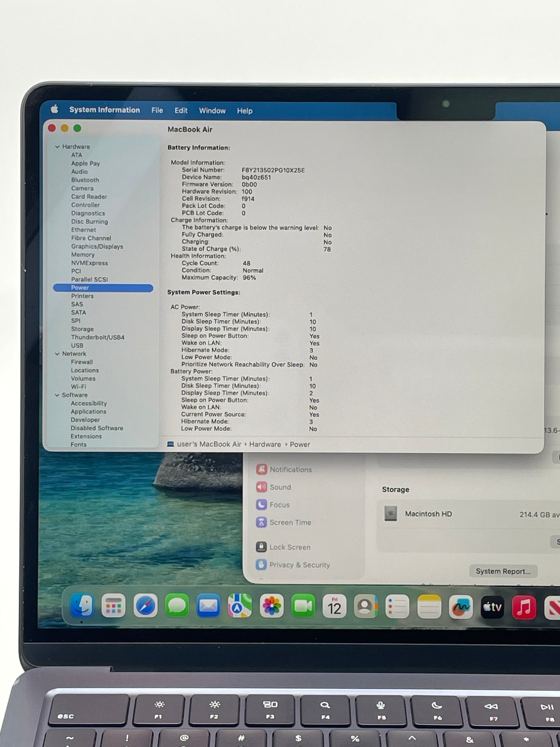Click battery serial number F8Y213502PG10X25E
The image size is (560, 747).
pyautogui.click(x=273, y=170)
